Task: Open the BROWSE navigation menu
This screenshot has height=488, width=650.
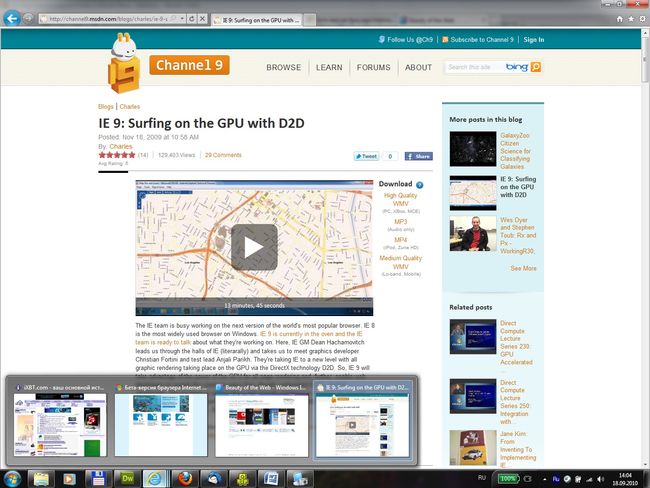Action: point(284,67)
